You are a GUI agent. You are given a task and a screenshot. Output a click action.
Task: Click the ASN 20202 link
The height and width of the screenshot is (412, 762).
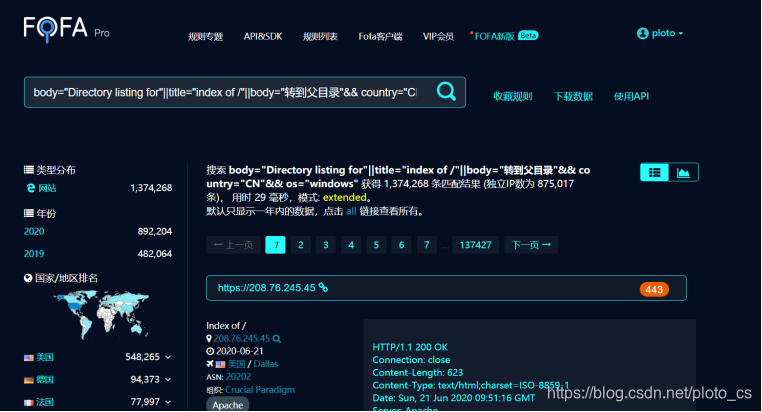239,377
